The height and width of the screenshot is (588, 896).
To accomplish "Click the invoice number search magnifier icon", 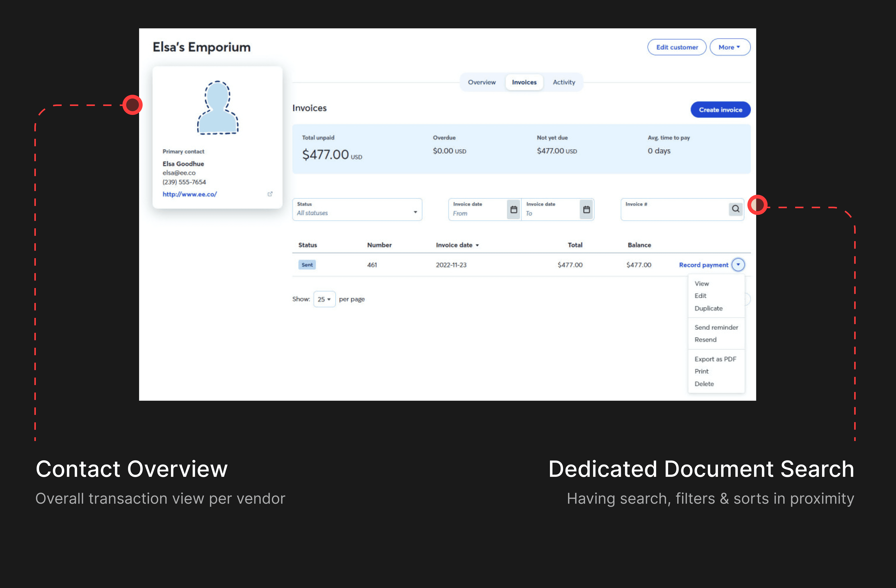I will (735, 209).
